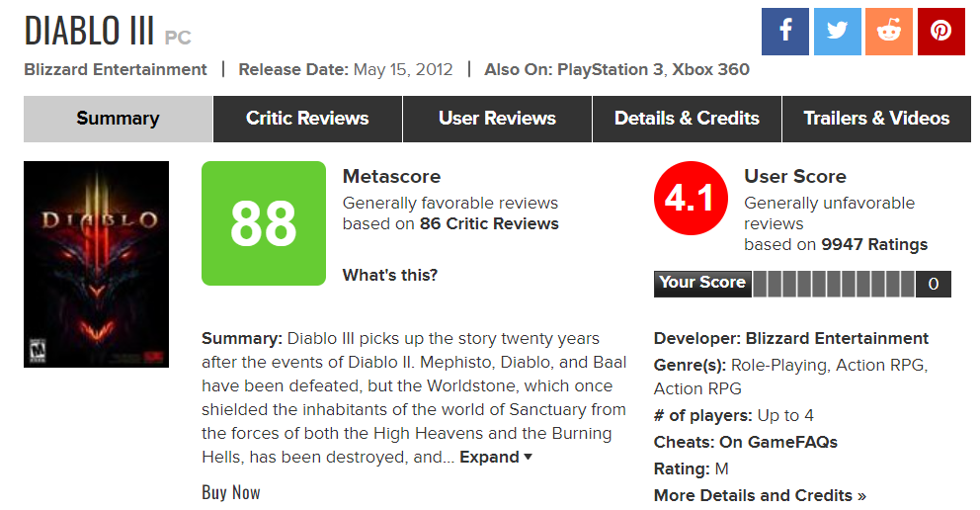Open the Trailers & Videos tab
Viewport: 980px width, 510px height.
tap(876, 119)
